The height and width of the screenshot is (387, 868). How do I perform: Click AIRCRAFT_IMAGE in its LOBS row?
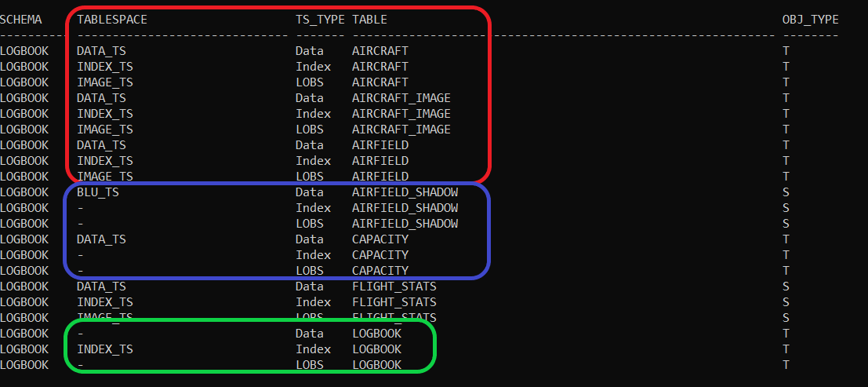[x=401, y=130]
